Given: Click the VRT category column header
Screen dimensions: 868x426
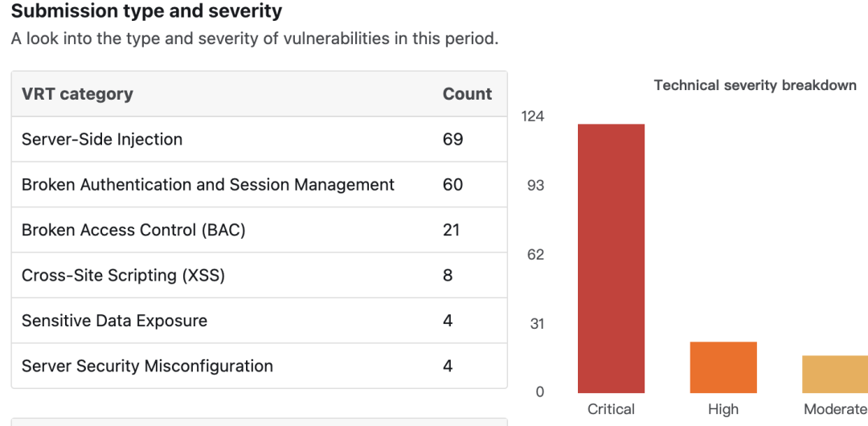Looking at the screenshot, I should click(x=77, y=94).
